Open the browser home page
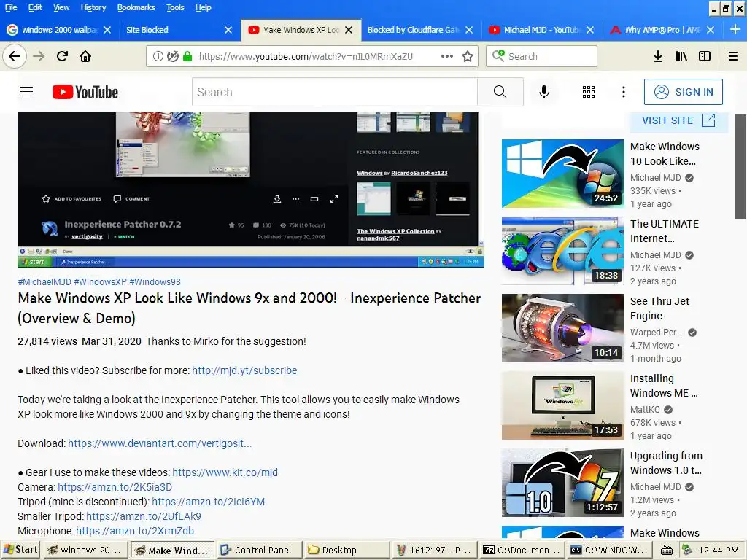The height and width of the screenshot is (560, 747). pos(85,57)
